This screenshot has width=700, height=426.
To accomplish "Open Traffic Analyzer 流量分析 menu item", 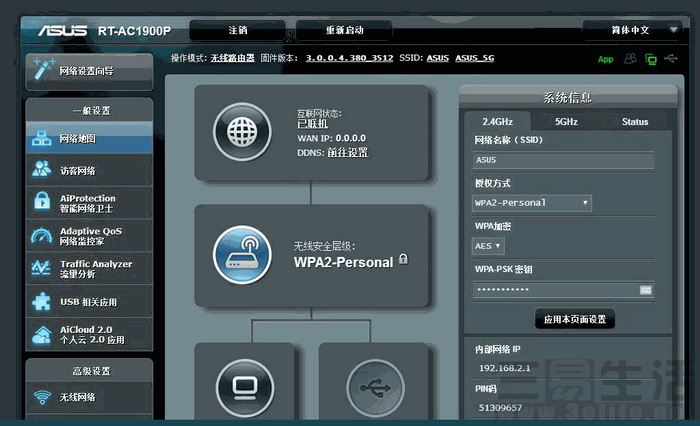I will coord(89,268).
